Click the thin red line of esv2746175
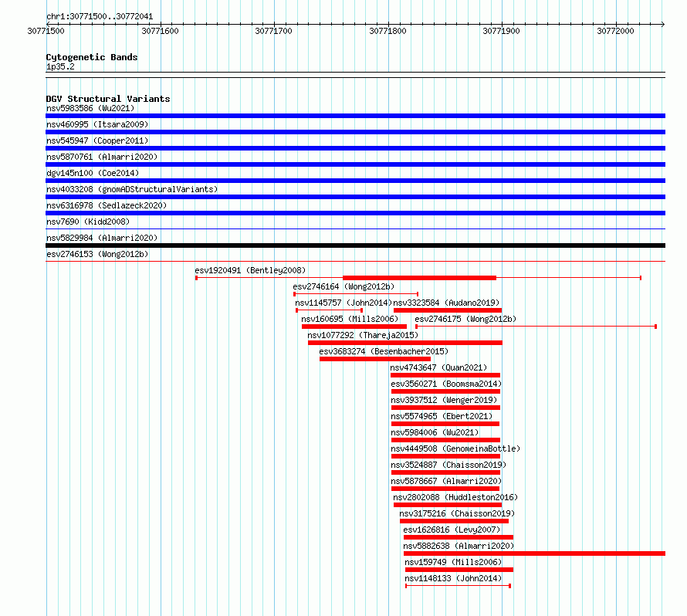 tap(536, 327)
